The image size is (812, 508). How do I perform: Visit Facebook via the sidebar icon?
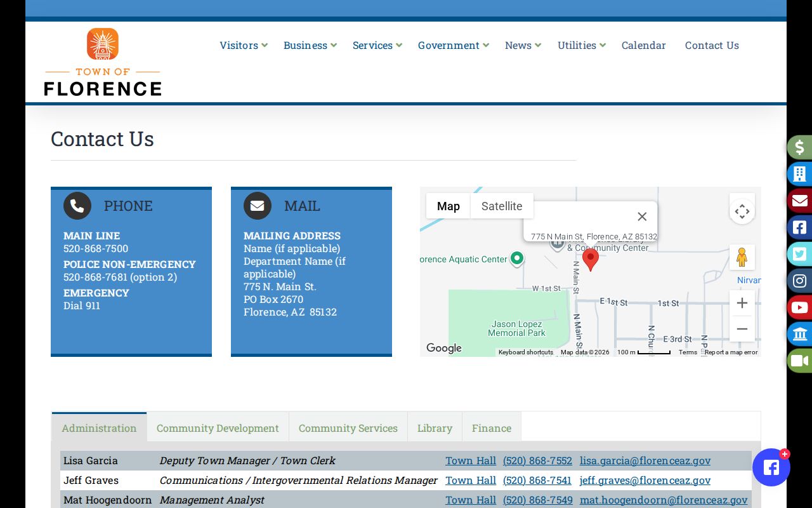[800, 227]
